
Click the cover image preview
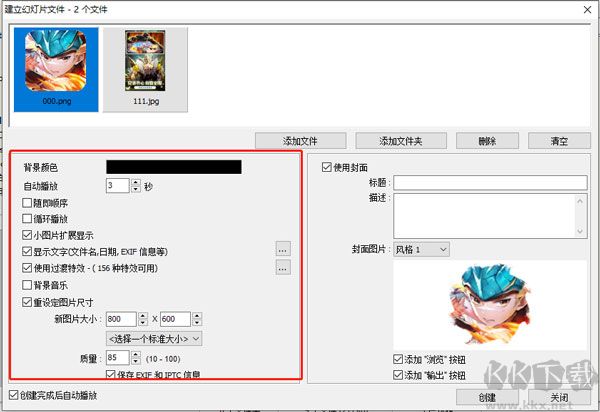(490, 305)
